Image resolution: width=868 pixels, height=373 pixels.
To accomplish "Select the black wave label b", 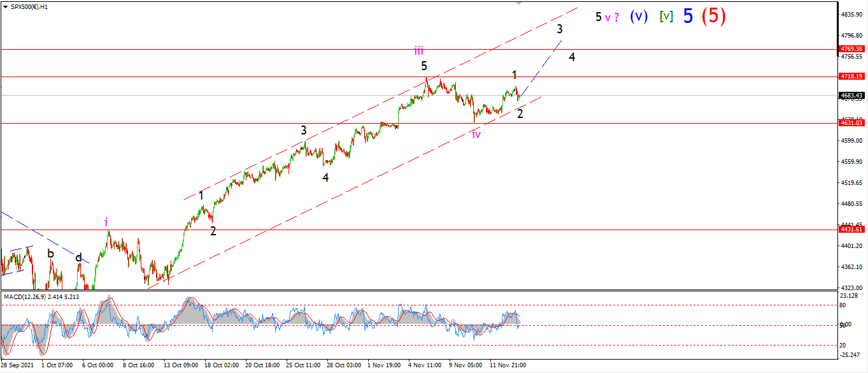I will coord(50,253).
